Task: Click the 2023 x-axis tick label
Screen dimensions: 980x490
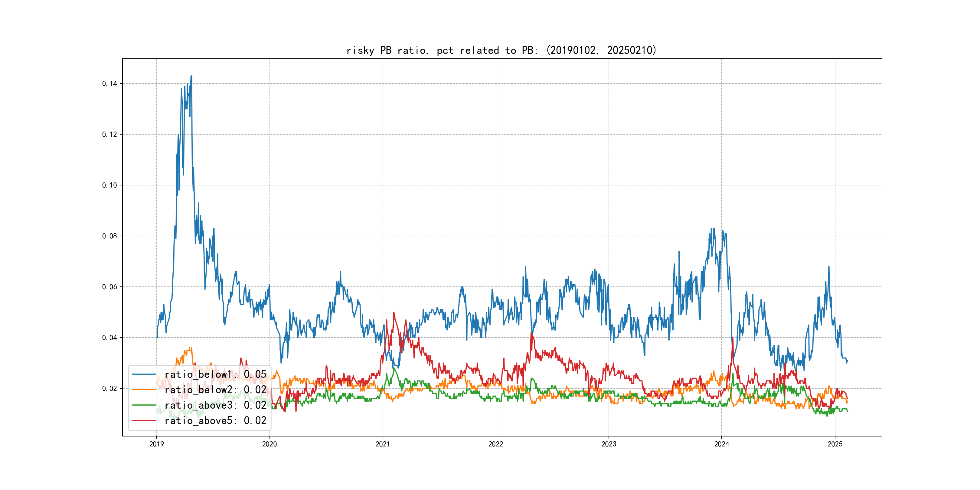Action: (609, 444)
